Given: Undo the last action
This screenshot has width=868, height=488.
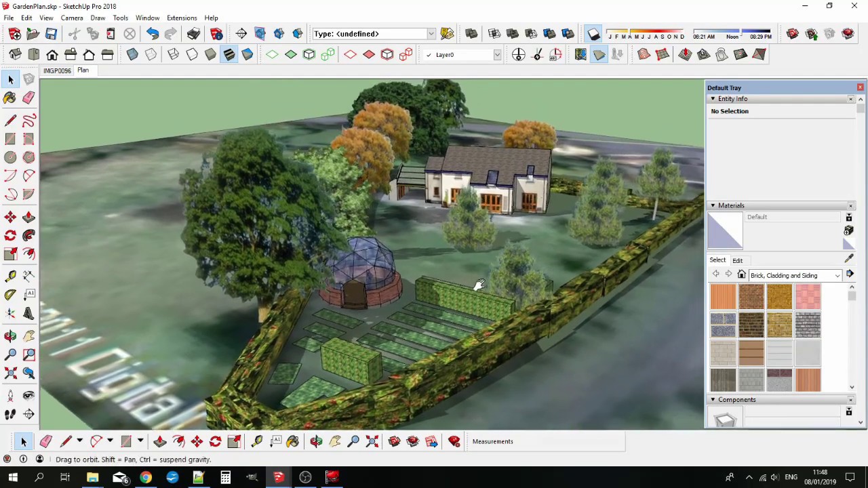Looking at the screenshot, I should tap(153, 34).
